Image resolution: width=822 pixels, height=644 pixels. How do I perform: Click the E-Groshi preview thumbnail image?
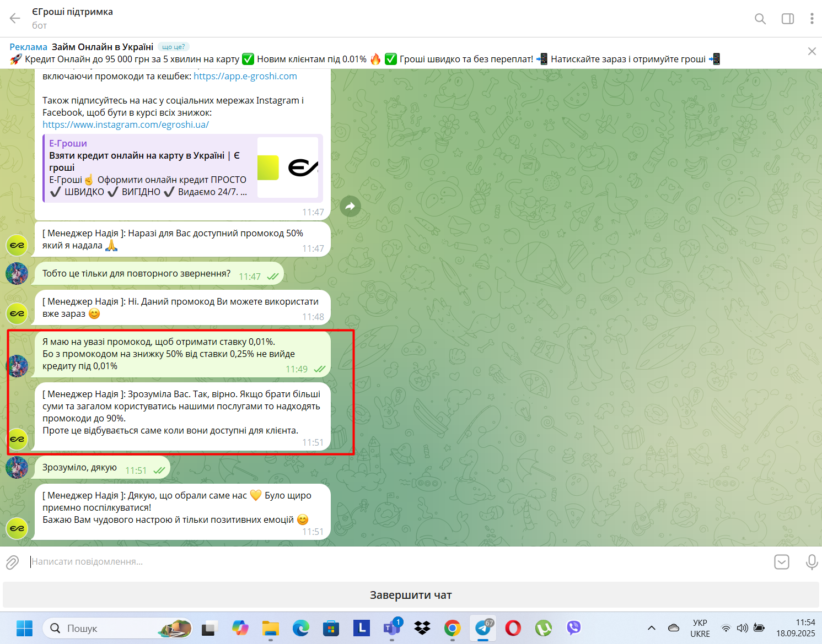[x=288, y=167]
